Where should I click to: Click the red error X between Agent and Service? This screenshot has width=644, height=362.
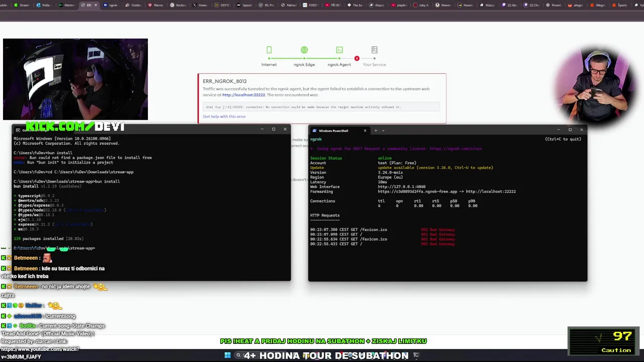click(x=357, y=58)
